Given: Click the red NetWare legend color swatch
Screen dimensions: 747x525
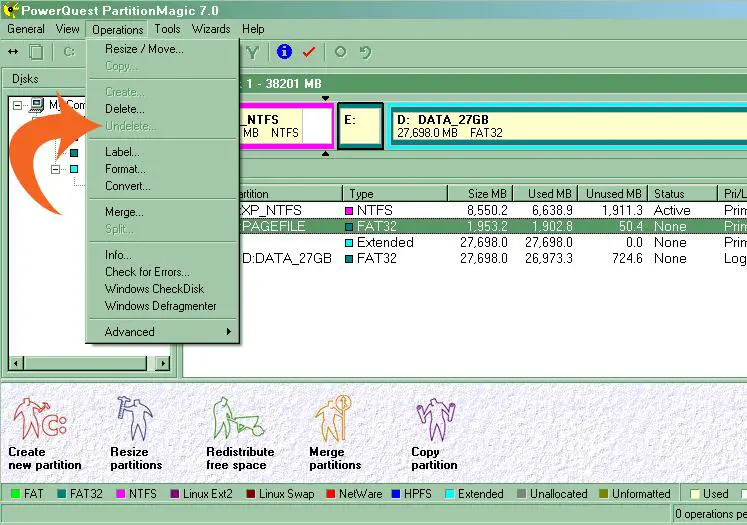Looking at the screenshot, I should [331, 494].
